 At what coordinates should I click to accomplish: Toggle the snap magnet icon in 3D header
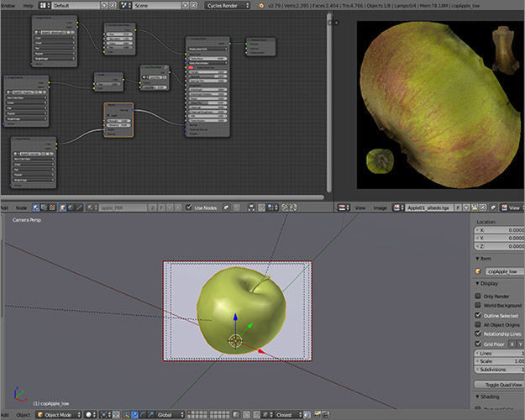256,415
